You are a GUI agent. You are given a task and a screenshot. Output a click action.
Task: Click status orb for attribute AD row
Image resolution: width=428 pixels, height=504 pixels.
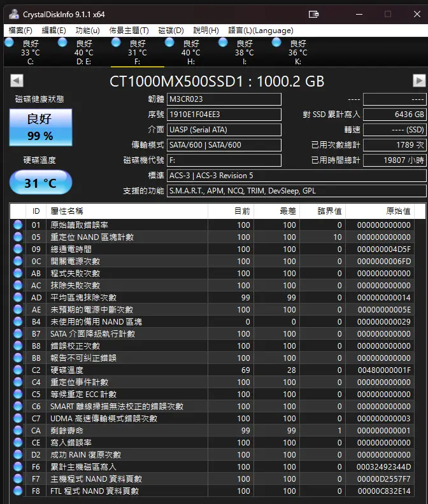pos(18,297)
